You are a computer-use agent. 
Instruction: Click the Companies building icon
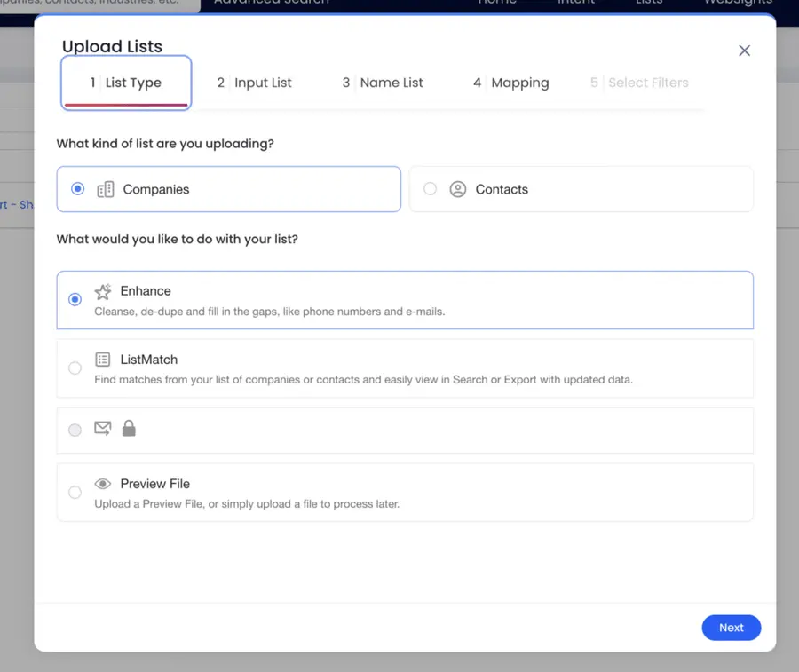pyautogui.click(x=106, y=189)
